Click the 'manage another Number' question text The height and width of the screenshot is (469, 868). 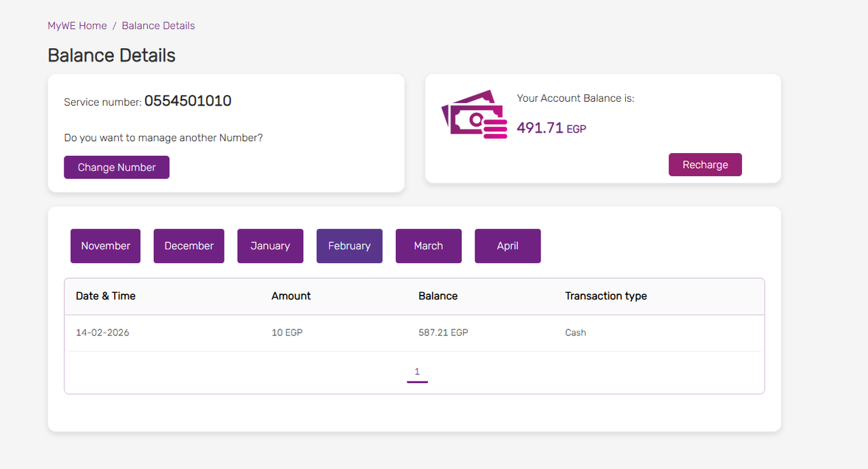click(x=163, y=138)
